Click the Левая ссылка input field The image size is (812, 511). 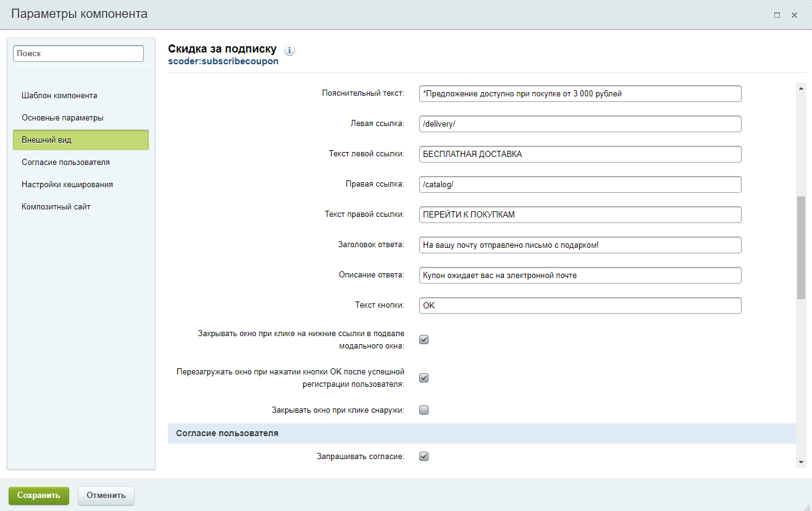(580, 124)
